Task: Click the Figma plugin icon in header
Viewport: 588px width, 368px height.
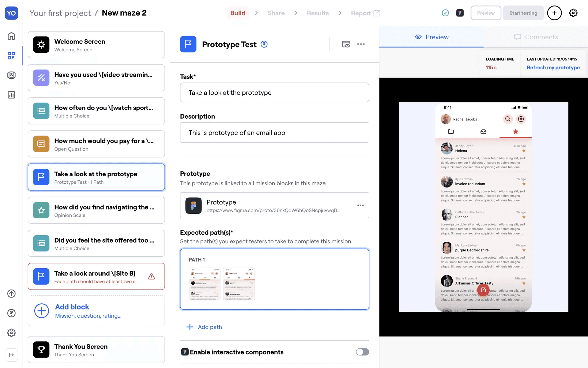Action: (x=460, y=13)
